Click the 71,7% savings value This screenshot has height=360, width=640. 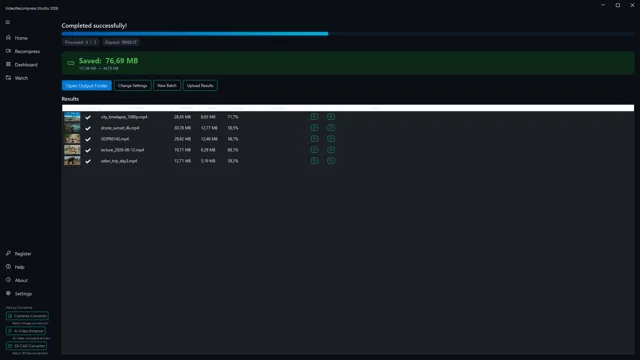(233, 117)
